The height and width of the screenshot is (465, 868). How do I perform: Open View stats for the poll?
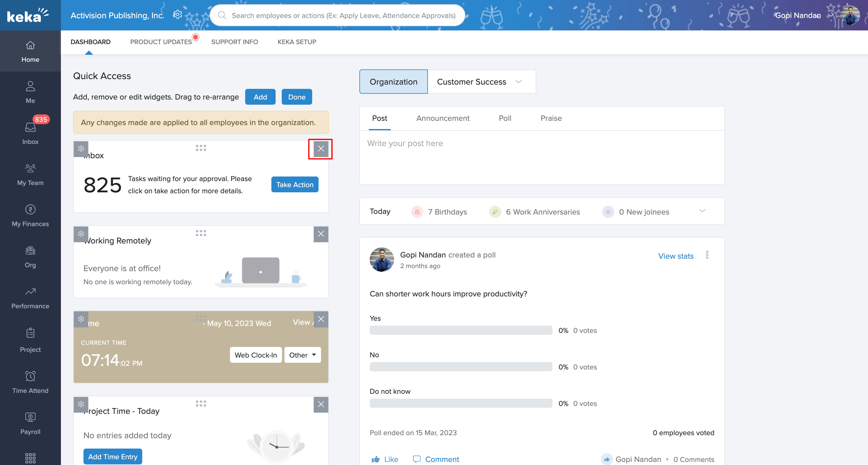pyautogui.click(x=676, y=256)
